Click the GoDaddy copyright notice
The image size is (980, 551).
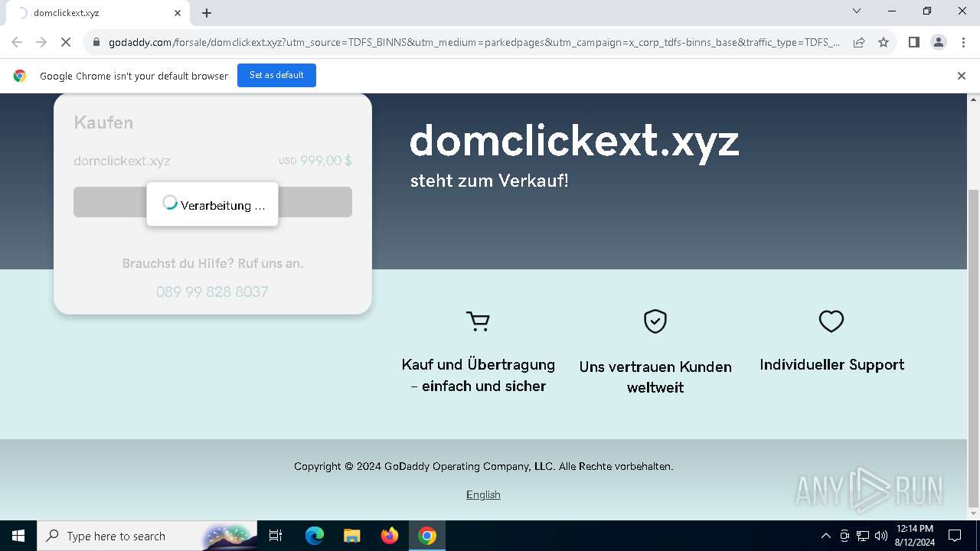[483, 466]
